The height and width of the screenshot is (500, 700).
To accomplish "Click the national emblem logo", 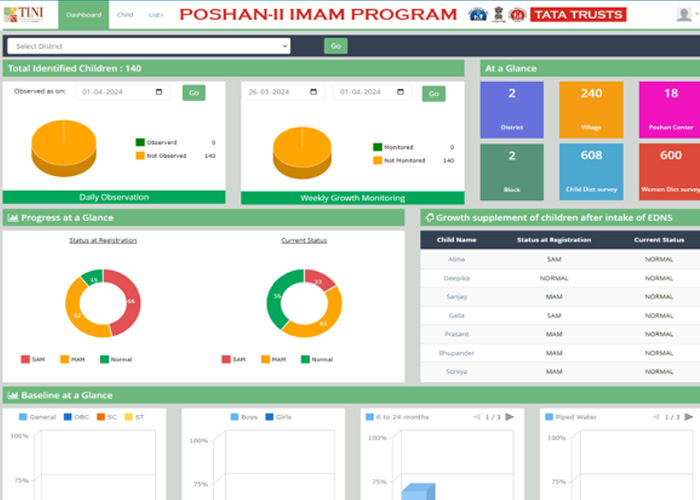I will 499,14.
